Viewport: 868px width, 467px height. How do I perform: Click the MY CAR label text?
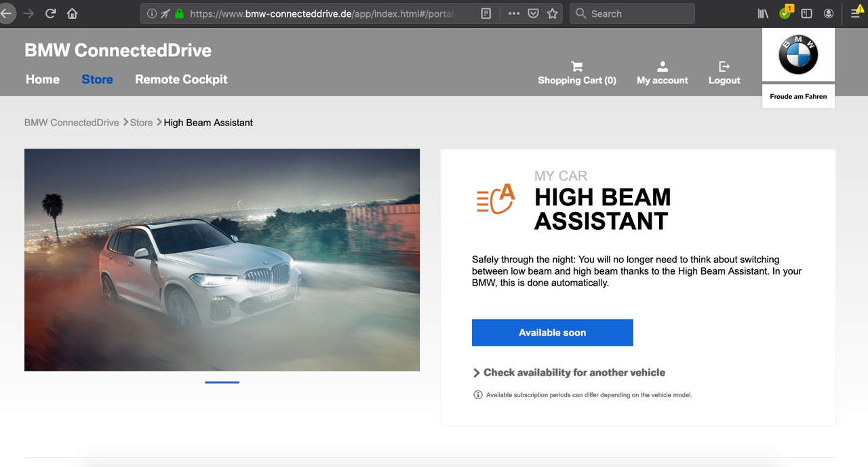point(561,176)
